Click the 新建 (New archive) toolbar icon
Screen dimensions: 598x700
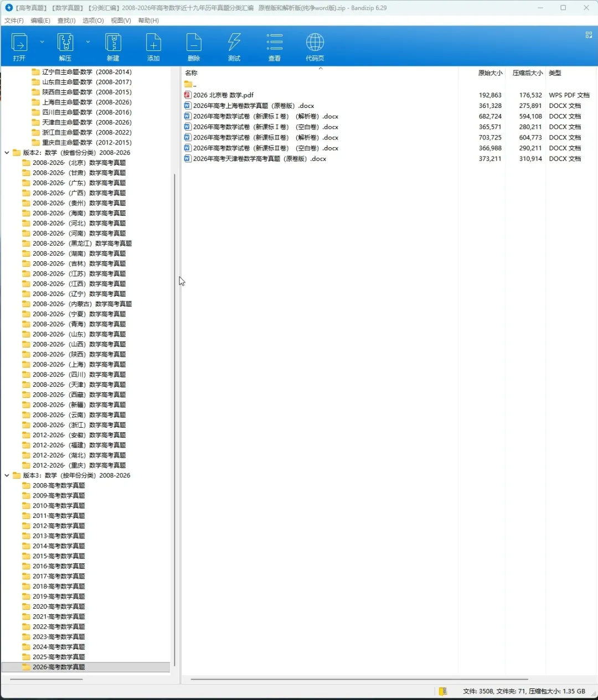[x=113, y=43]
